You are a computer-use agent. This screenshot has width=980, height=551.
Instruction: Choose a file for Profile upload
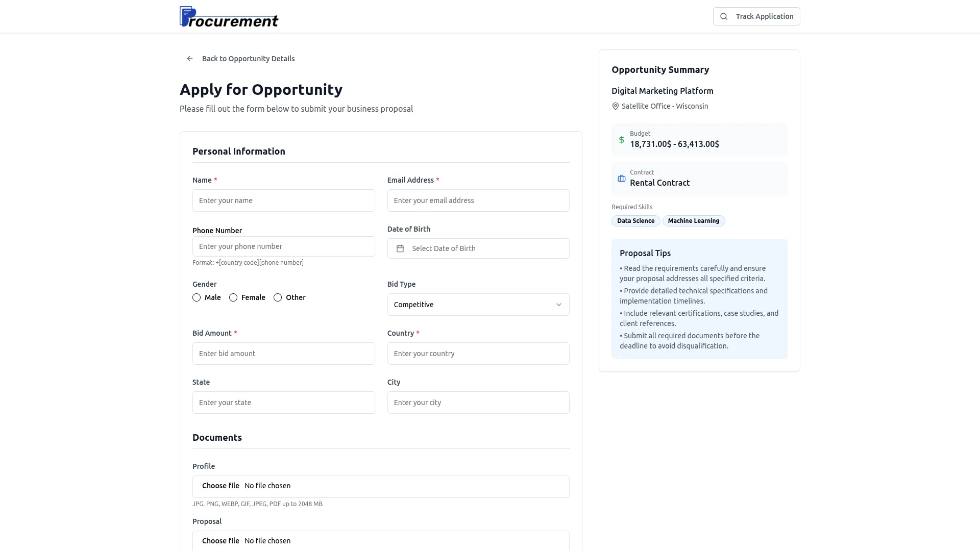click(220, 486)
